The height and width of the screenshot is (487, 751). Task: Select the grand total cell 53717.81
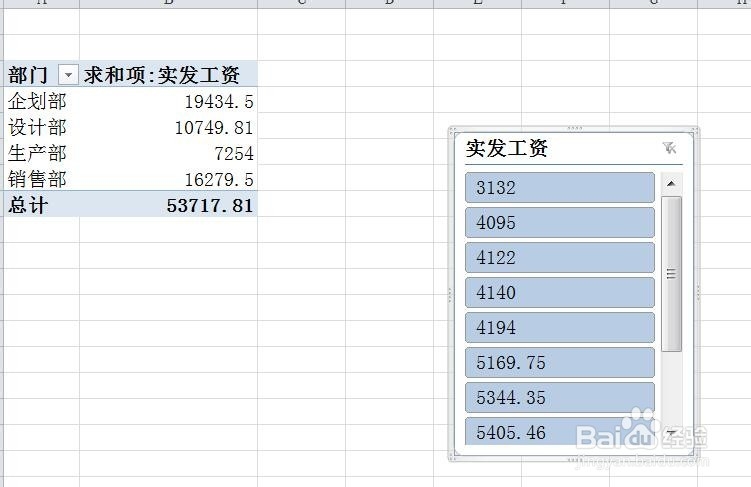pyautogui.click(x=168, y=204)
